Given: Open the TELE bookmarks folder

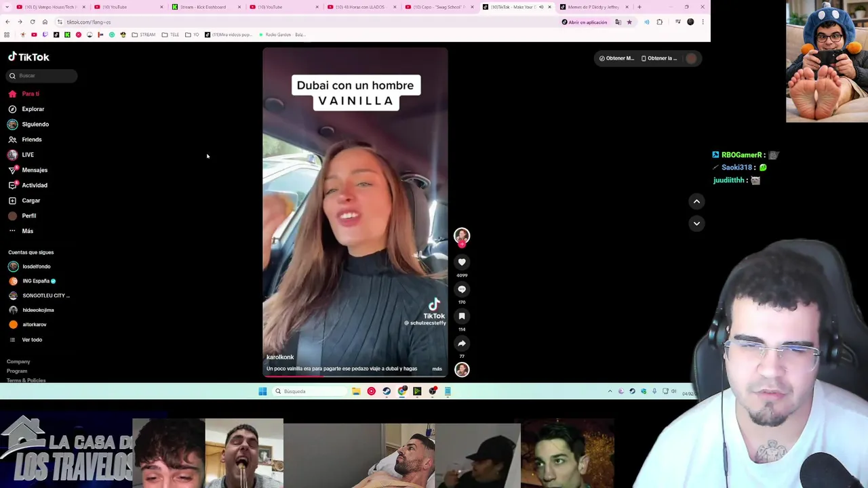Looking at the screenshot, I should click(x=171, y=35).
